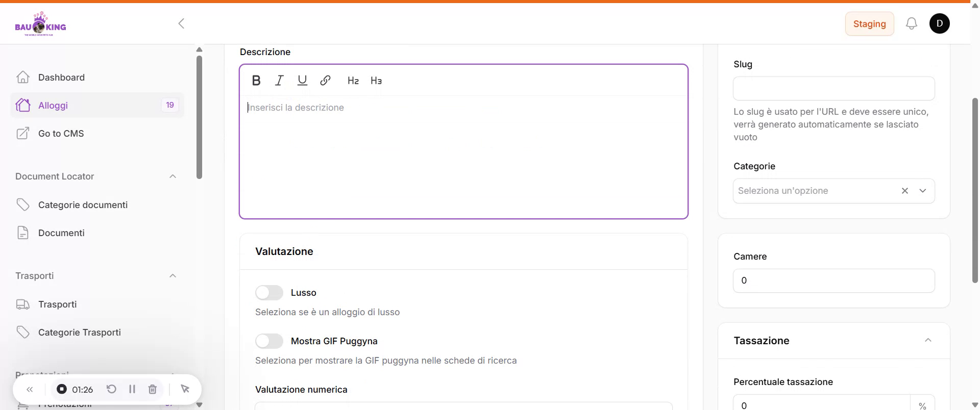The height and width of the screenshot is (410, 980).
Task: Insert a link in the description
Action: coord(325,81)
